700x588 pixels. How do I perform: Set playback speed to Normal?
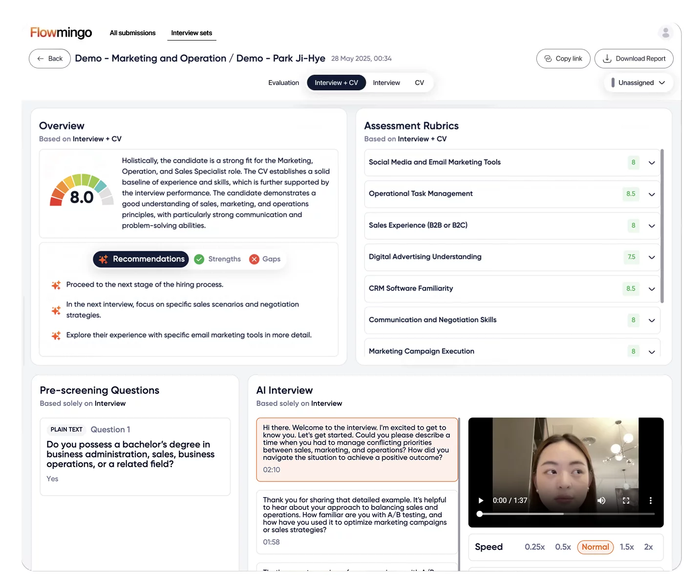[595, 547]
